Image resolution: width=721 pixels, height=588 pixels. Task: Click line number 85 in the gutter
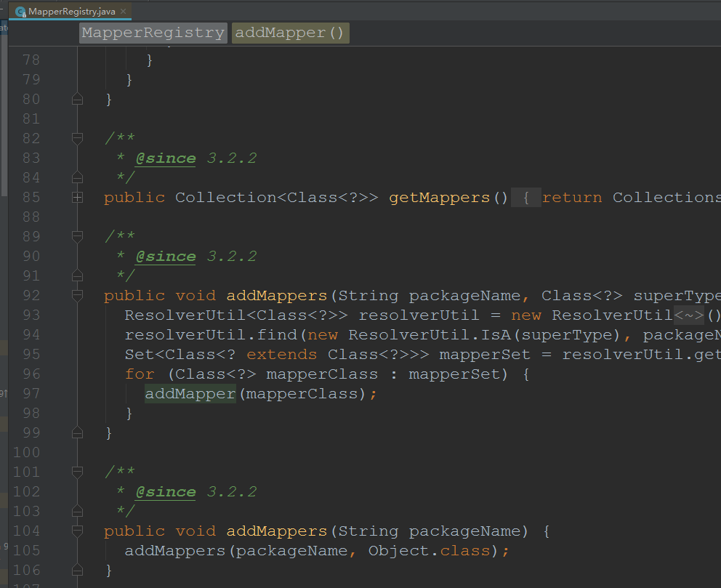31,197
